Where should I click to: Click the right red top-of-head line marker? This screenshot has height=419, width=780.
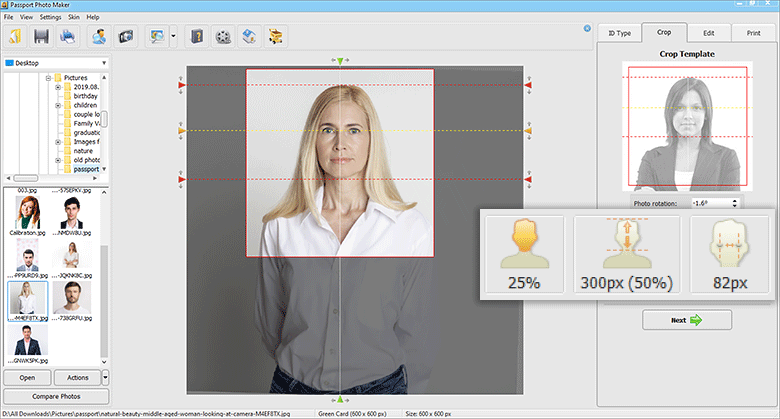pyautogui.click(x=528, y=85)
